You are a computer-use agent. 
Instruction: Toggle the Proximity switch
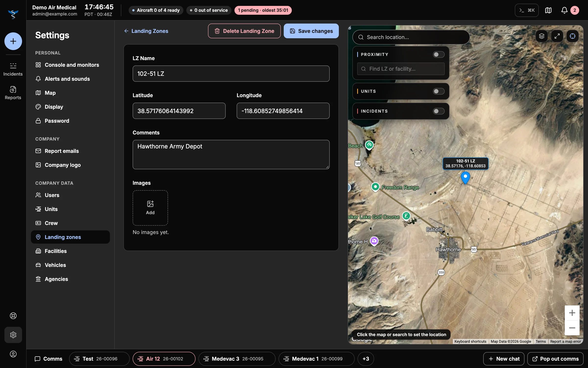click(439, 54)
